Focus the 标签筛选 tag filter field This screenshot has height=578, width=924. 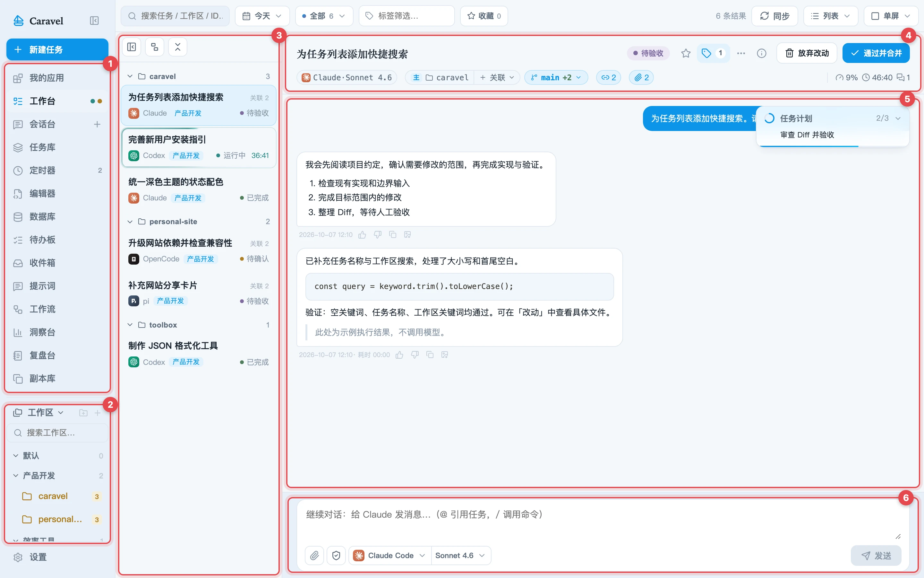(x=406, y=16)
